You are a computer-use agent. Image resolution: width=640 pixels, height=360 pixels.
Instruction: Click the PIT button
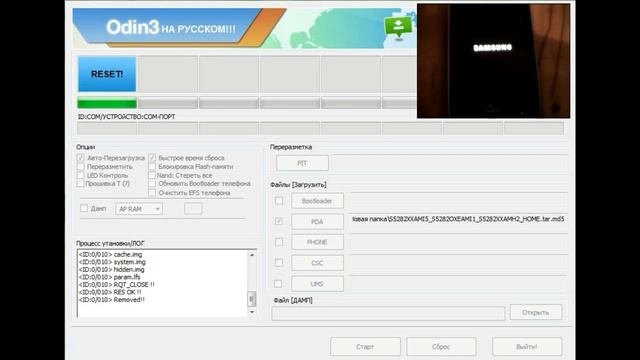tap(302, 163)
